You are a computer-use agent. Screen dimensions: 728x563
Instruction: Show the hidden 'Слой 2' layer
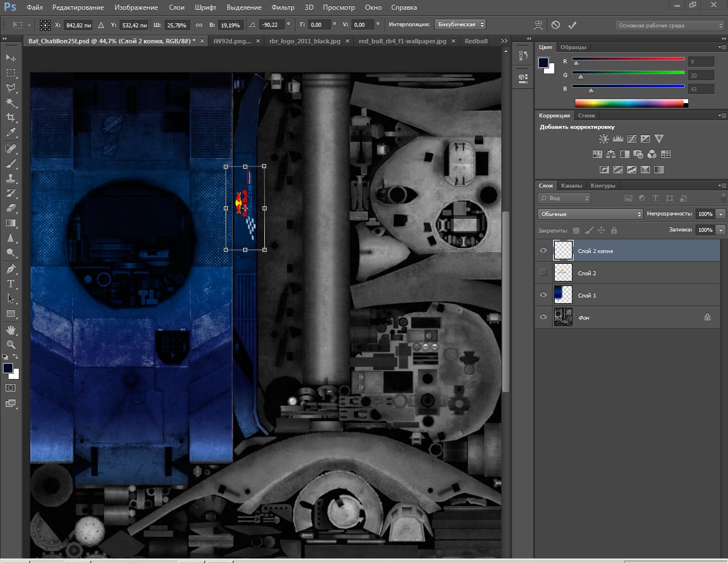(543, 273)
